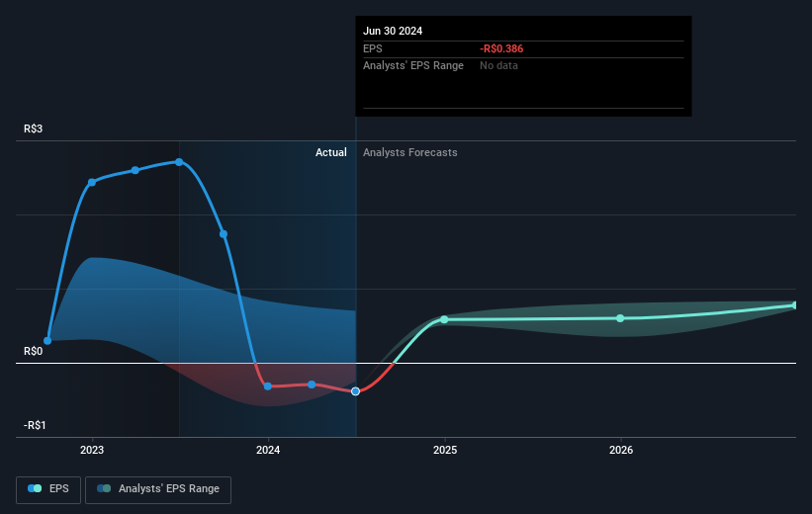Select the highlighted Jun 30 2024 EPS point
Image resolution: width=812 pixels, height=514 pixels.
coord(355,391)
